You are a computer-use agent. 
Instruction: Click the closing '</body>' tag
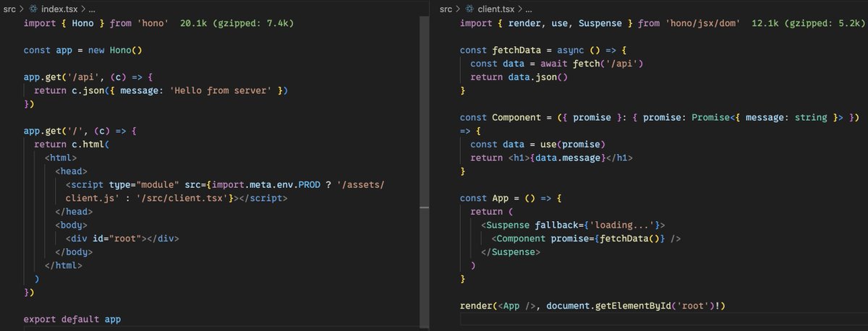point(75,252)
